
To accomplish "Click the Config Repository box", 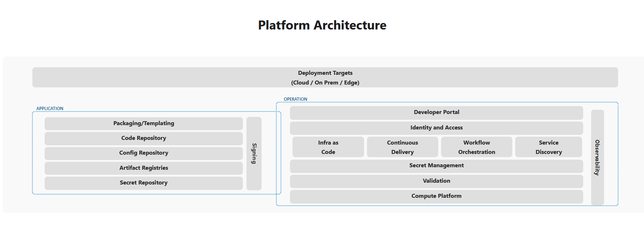I will tap(144, 153).
